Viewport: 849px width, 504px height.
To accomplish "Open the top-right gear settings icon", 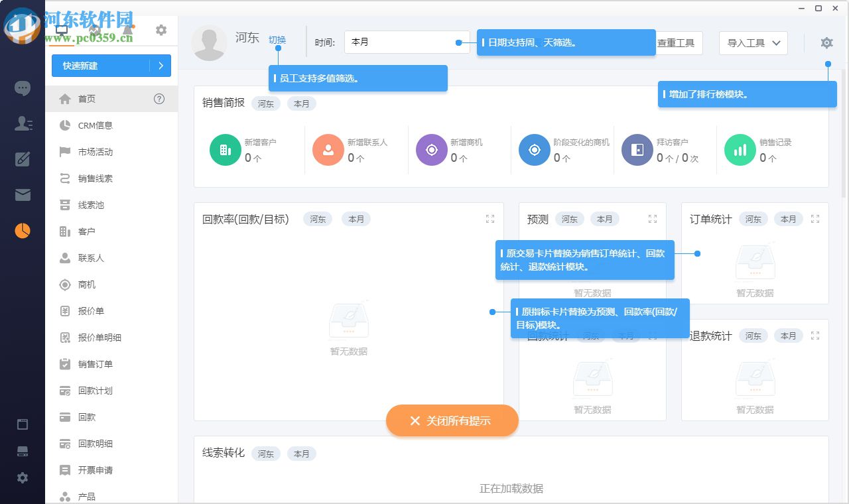I will 826,42.
